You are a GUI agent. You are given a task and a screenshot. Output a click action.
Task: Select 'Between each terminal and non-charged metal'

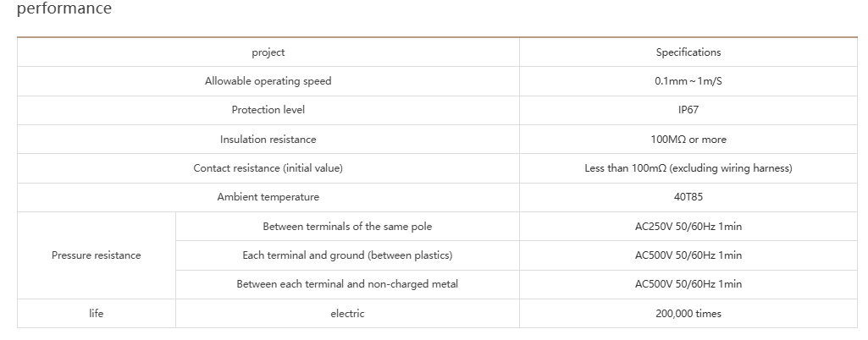(347, 284)
